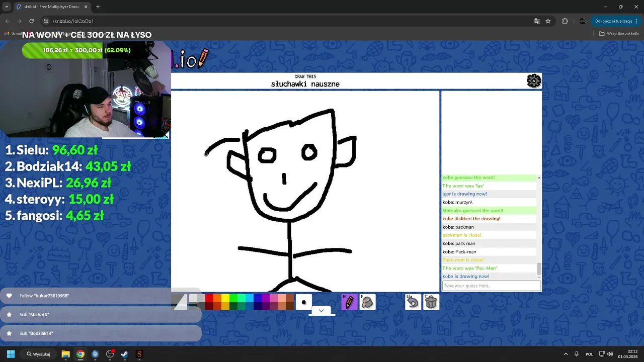Click the word 'słuchawki nauszne'
This screenshot has width=644, height=362.
tap(305, 84)
